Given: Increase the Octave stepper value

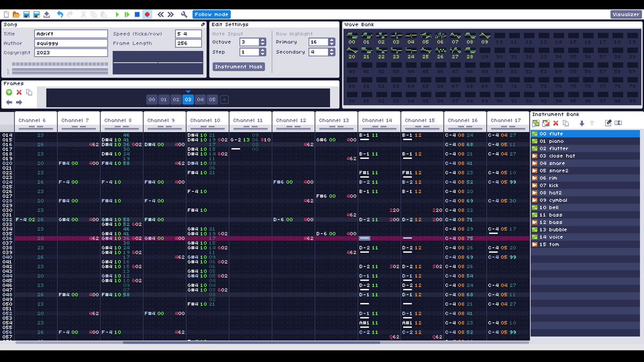Looking at the screenshot, I should [x=262, y=40].
